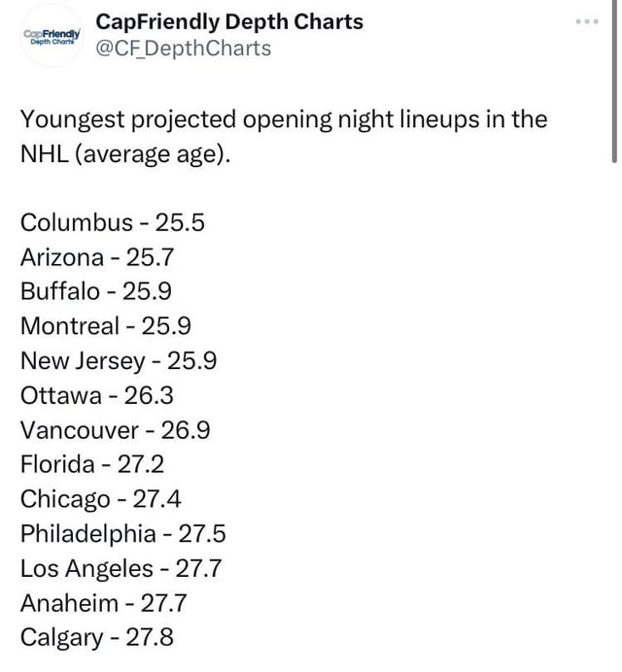Click the scrollbar on the right edge
Image resolution: width=622 pixels, height=672 pixels.
614,78
